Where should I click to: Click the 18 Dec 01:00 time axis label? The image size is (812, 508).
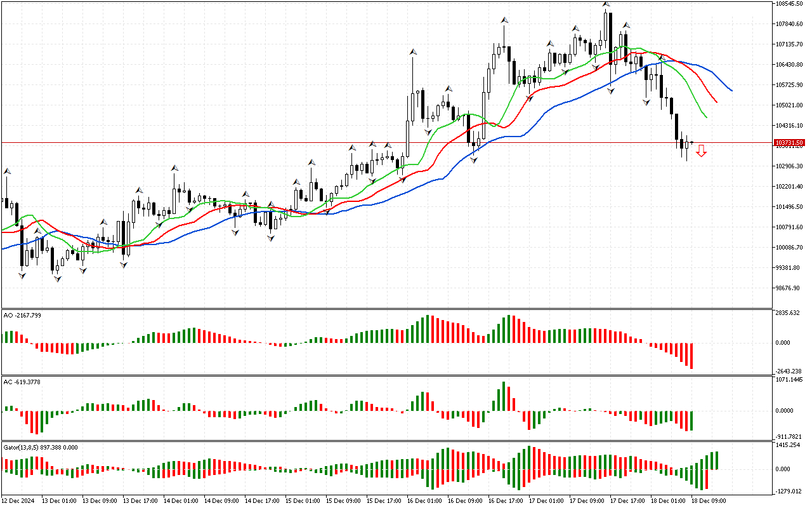coord(669,501)
